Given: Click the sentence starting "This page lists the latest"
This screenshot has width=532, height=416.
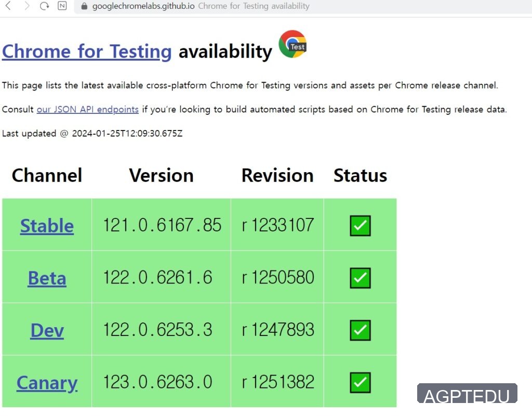Looking at the screenshot, I should pyautogui.click(x=250, y=85).
